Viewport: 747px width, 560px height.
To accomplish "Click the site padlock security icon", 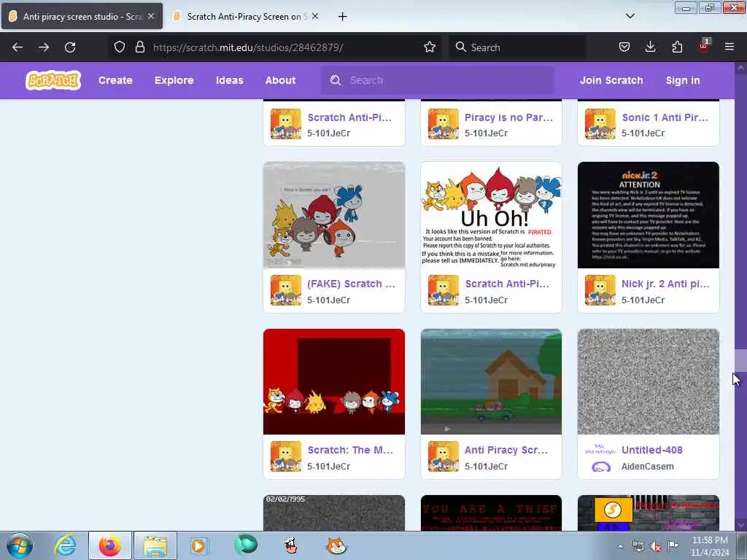I will [x=139, y=47].
